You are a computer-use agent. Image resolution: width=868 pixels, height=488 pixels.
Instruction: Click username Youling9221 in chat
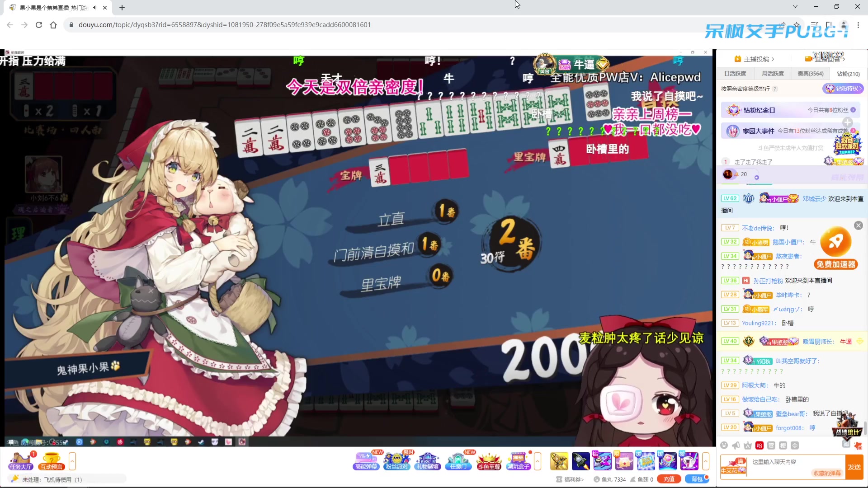[759, 323]
